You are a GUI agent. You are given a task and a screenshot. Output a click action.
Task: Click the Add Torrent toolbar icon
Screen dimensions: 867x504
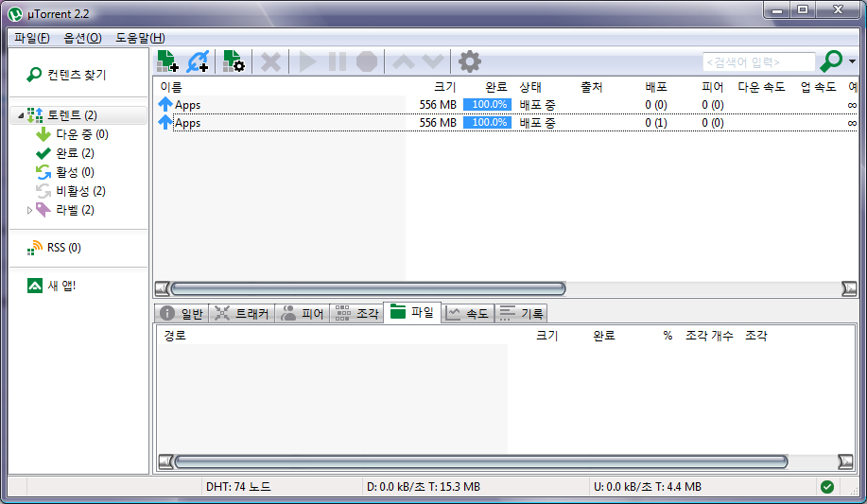point(167,61)
